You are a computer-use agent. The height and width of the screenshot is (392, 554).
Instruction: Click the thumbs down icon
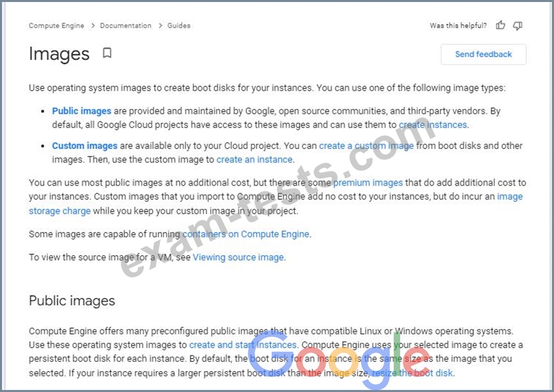pos(517,25)
